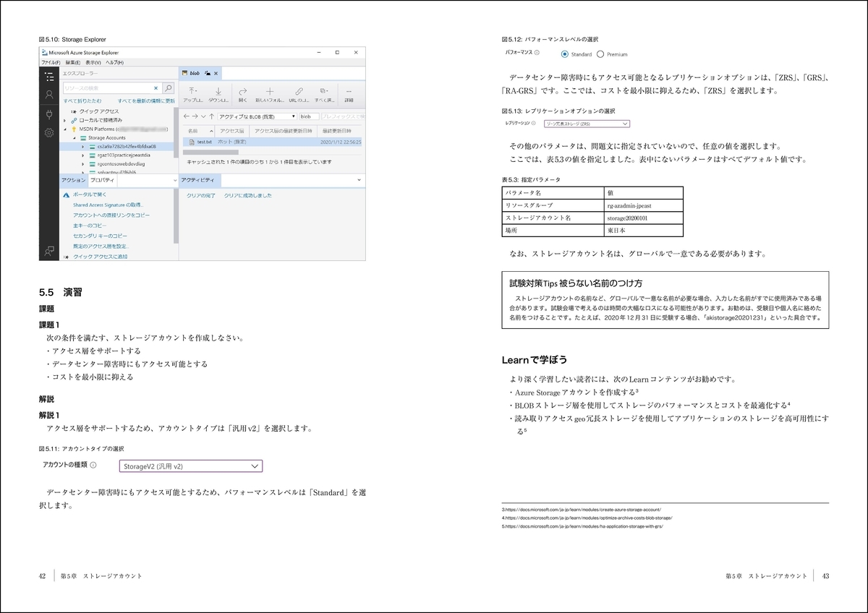
Task: Open the Explorer view icon in sidebar
Action: coord(49,75)
